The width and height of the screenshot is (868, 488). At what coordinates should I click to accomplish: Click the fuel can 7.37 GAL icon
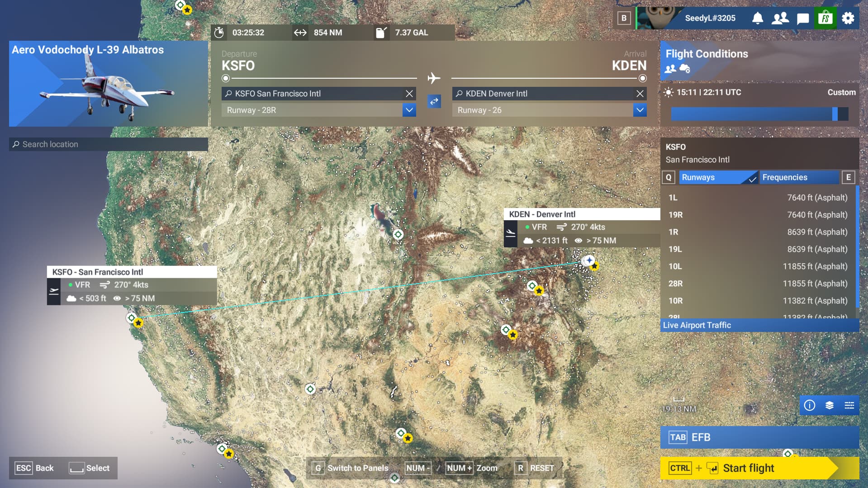point(381,33)
